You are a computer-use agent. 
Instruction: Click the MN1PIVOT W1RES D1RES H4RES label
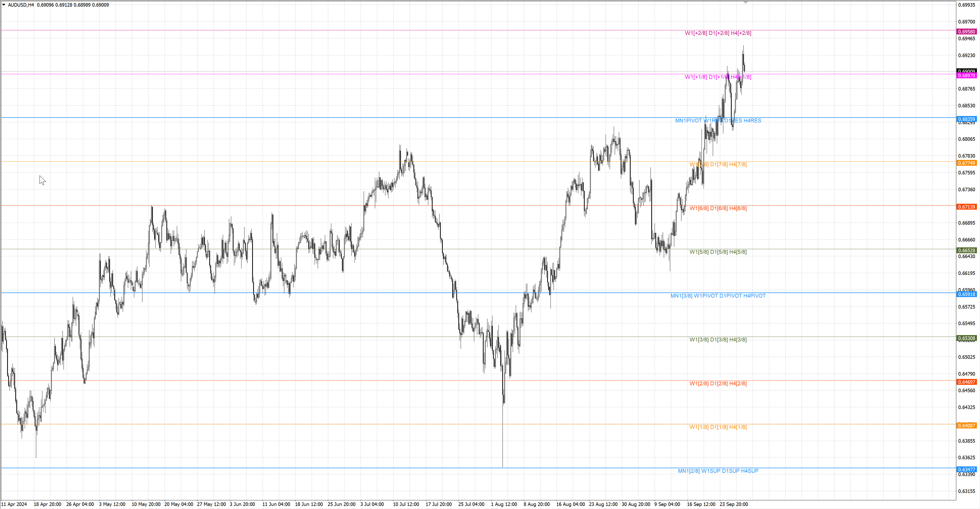[718, 121]
